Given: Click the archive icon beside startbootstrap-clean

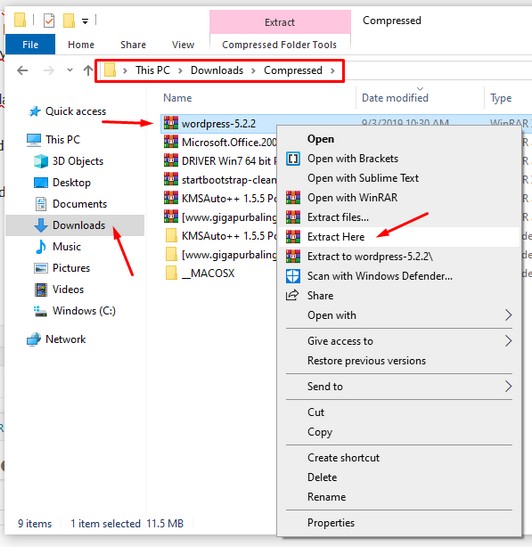Looking at the screenshot, I should point(171,179).
